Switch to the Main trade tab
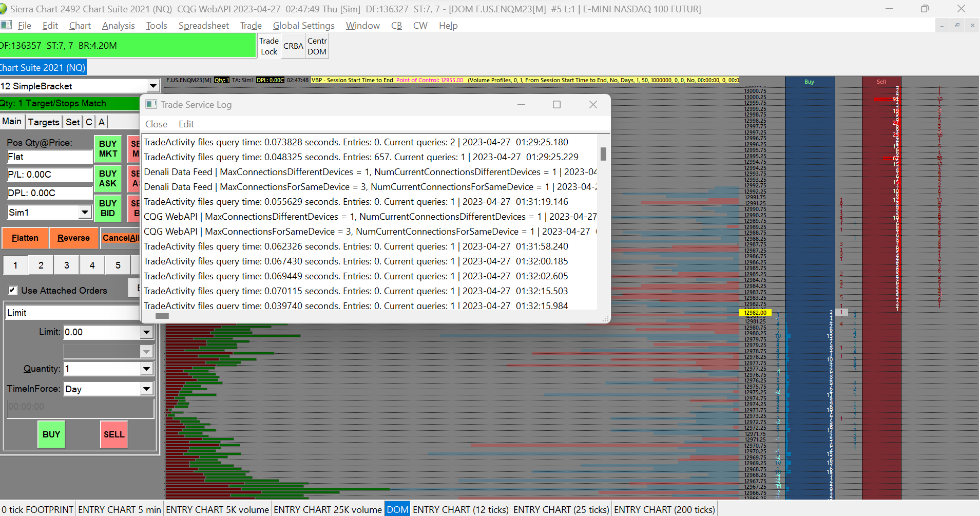Screen dimensions: 980x516 [12, 121]
